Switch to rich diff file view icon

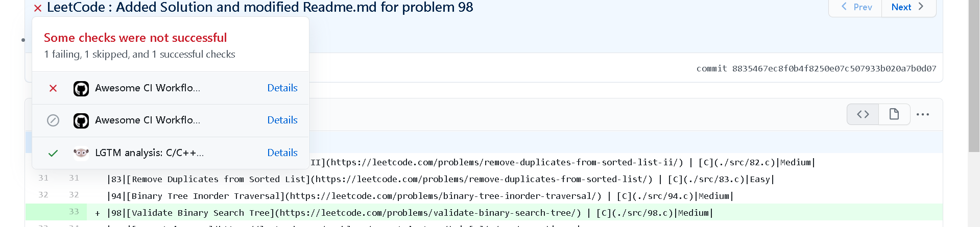tap(894, 114)
